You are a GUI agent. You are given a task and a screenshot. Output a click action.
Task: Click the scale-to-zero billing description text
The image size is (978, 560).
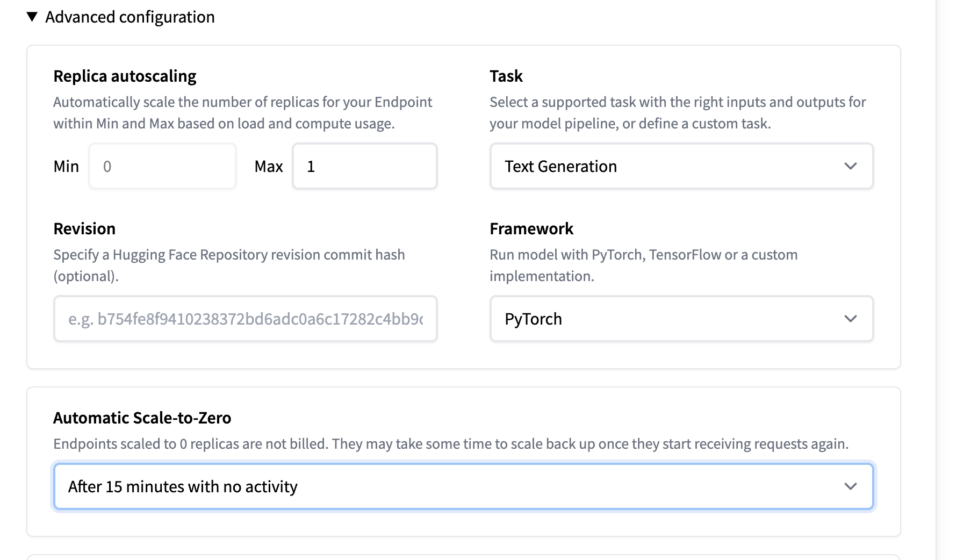point(450,444)
